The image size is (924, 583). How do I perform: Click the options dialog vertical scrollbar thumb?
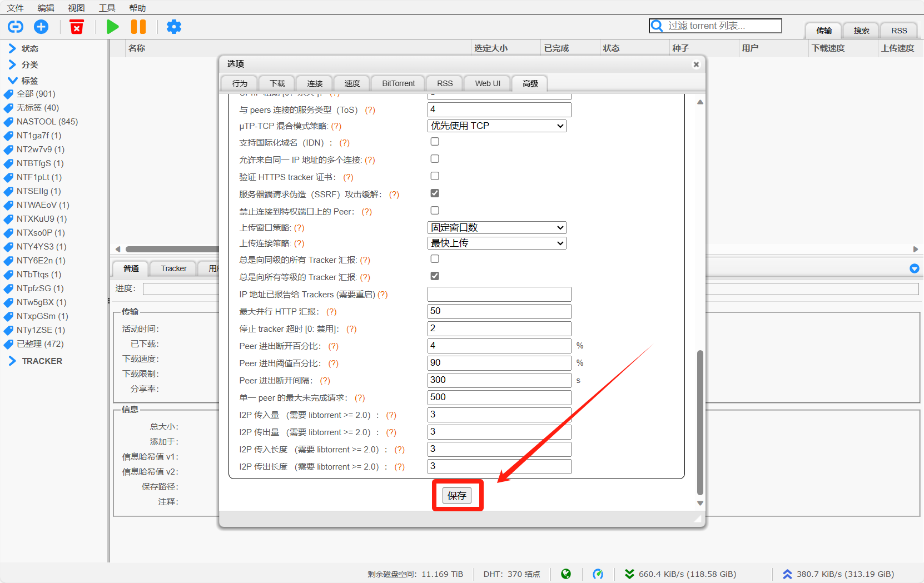tap(700, 422)
